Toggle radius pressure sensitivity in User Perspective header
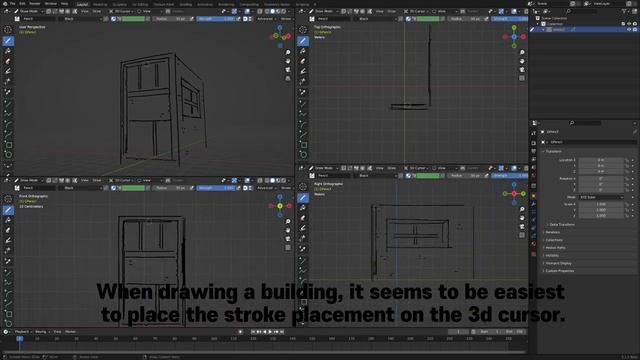 click(192, 19)
